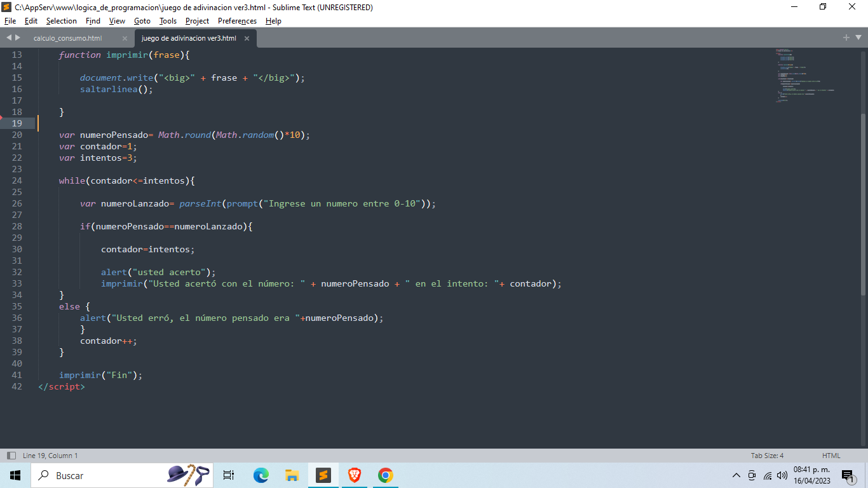Screen dimensions: 868x488
Task: Click the imprimir("Fin") line
Action: (101, 375)
